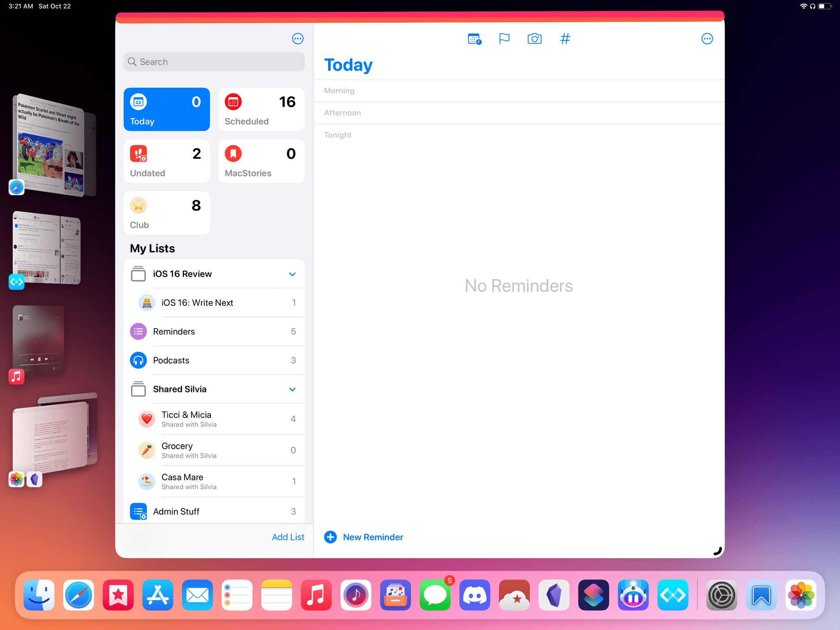This screenshot has height=630, width=840.
Task: Click the flag icon in Reminders toolbar
Action: (x=504, y=39)
